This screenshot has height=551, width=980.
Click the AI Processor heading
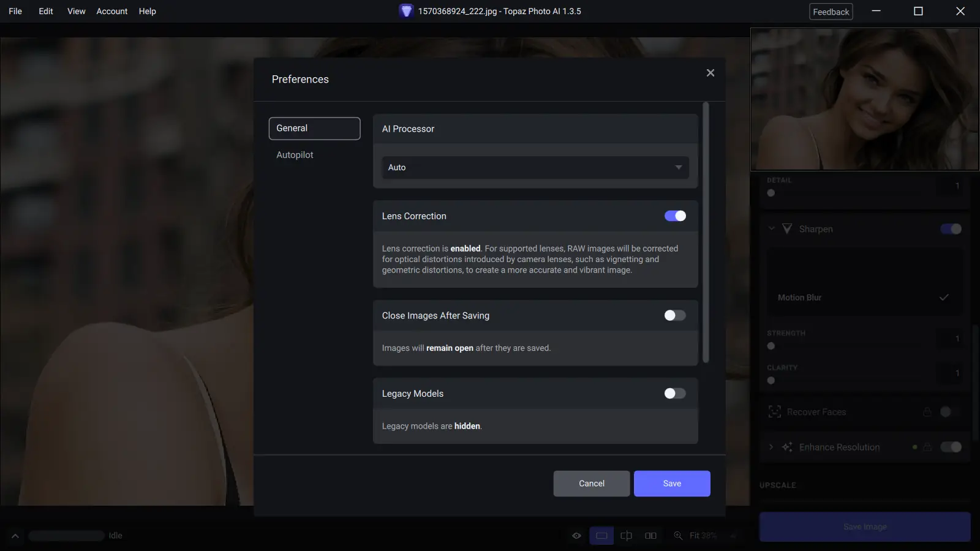point(408,129)
